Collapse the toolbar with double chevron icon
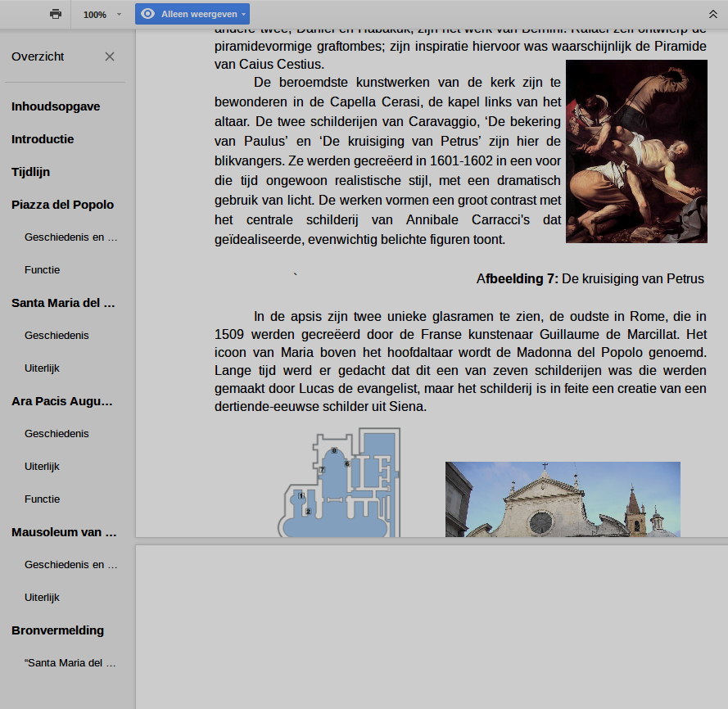The height and width of the screenshot is (709, 728). click(712, 14)
